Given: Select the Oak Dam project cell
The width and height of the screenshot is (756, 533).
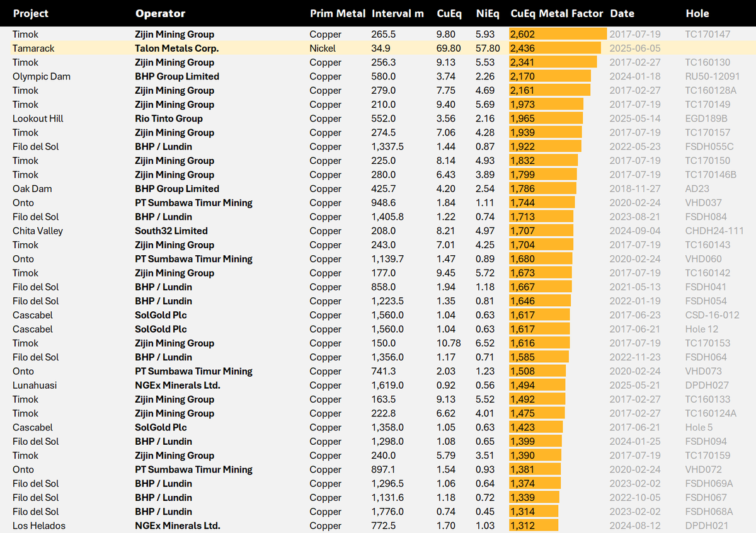Looking at the screenshot, I should coord(32,188).
